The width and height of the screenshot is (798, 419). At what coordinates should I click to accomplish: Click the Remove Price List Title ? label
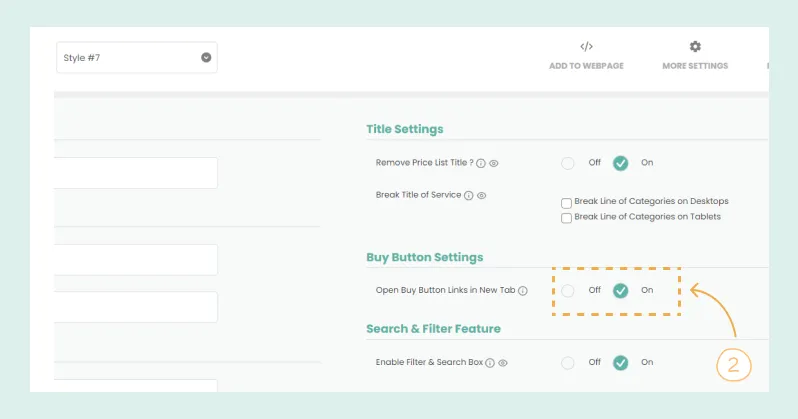[424, 162]
